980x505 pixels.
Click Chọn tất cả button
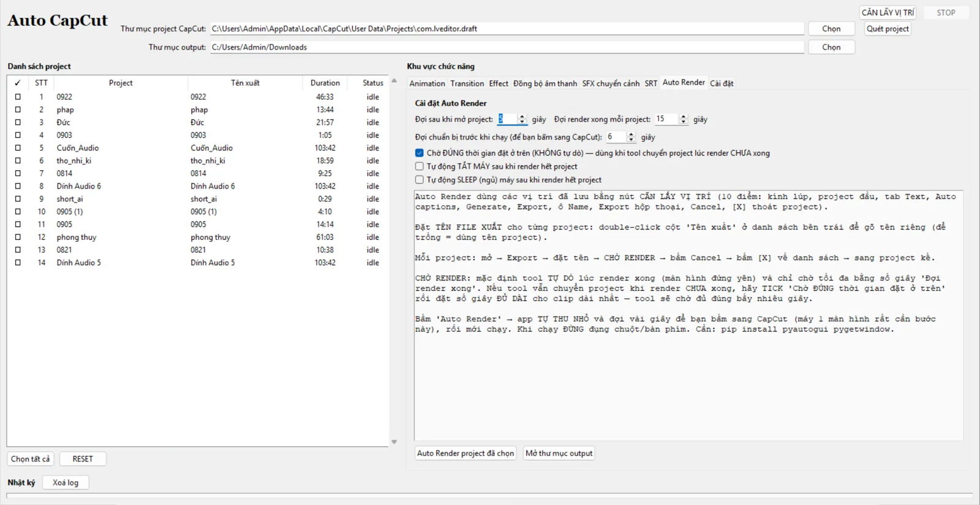pos(31,459)
